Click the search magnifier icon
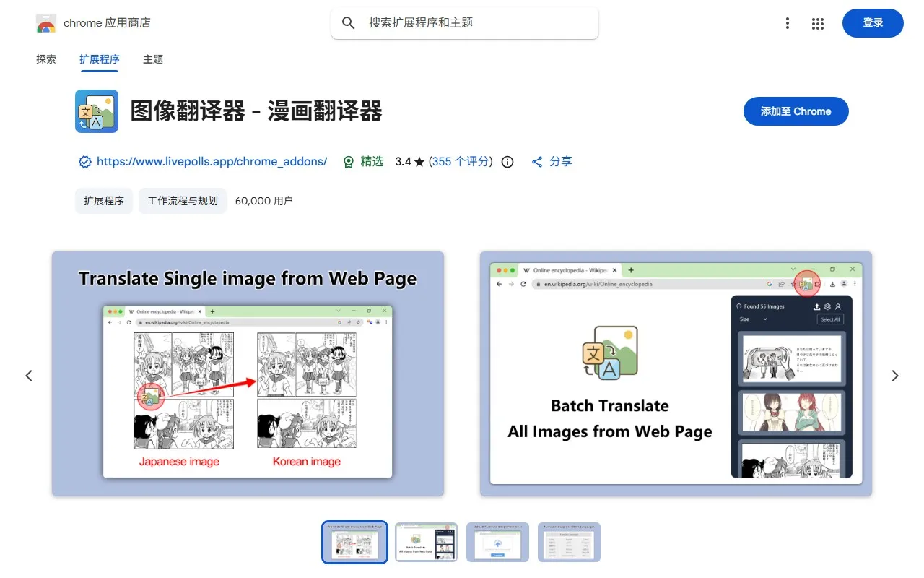This screenshot has height=578, width=924. coord(348,22)
